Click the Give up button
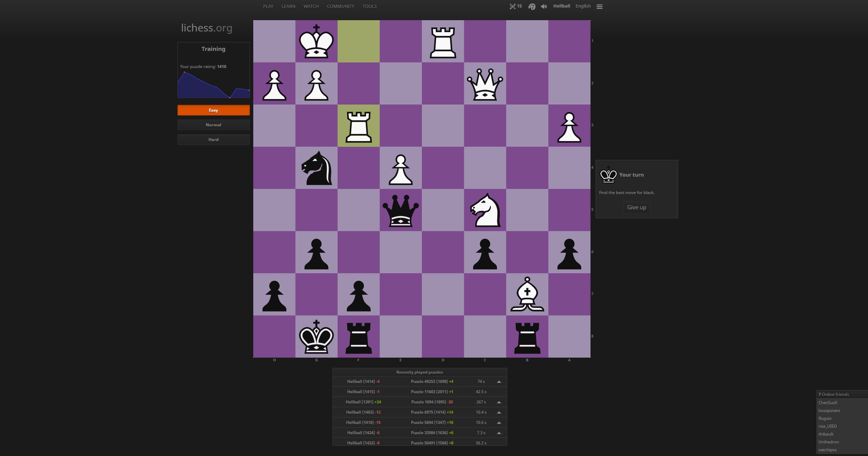Screen dimensions: 868x456 coord(637,207)
